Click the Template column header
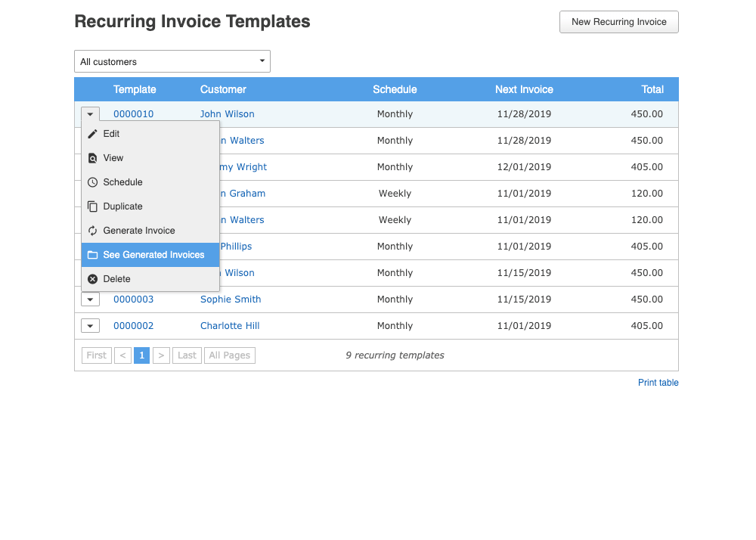Screen dimensions: 756x540 (x=135, y=89)
